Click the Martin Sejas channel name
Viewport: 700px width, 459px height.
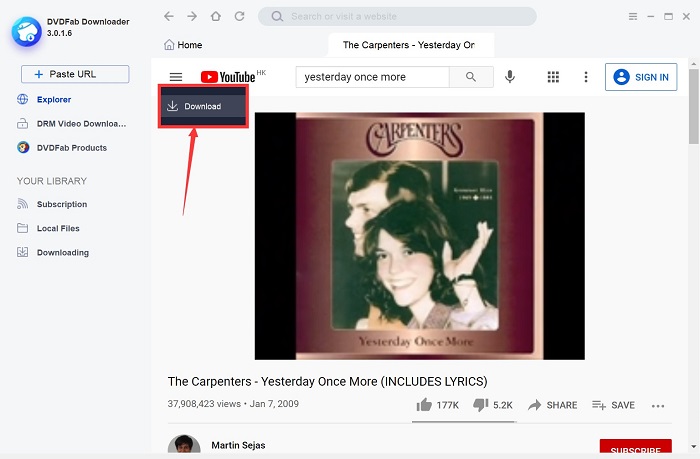(x=238, y=445)
